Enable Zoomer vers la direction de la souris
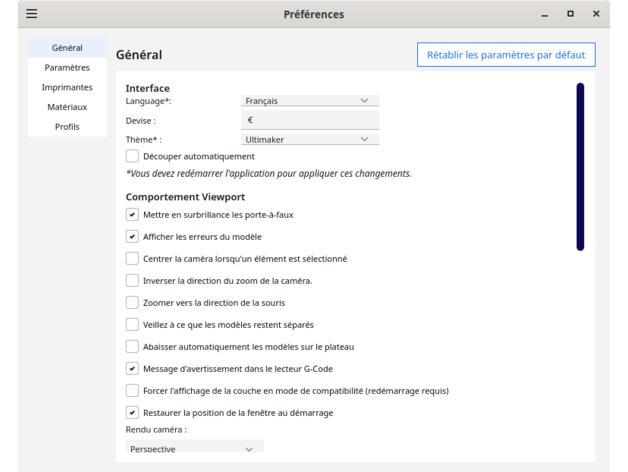 click(133, 302)
